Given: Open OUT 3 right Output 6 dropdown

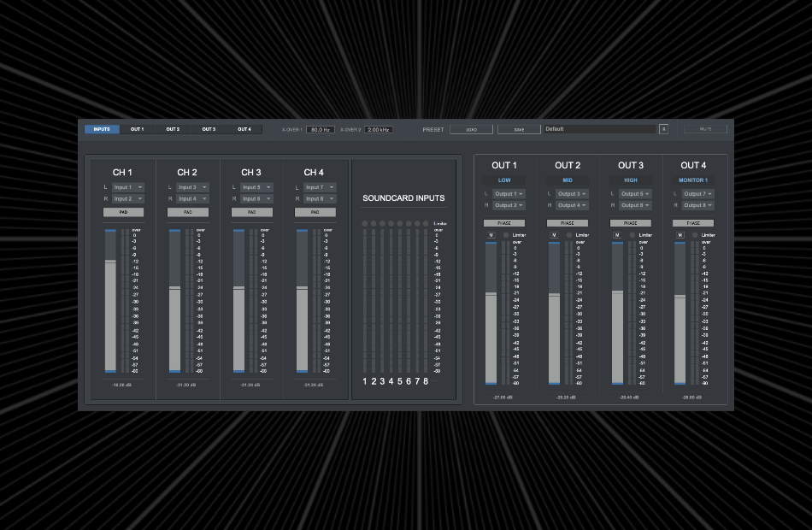Looking at the screenshot, I should tap(635, 205).
